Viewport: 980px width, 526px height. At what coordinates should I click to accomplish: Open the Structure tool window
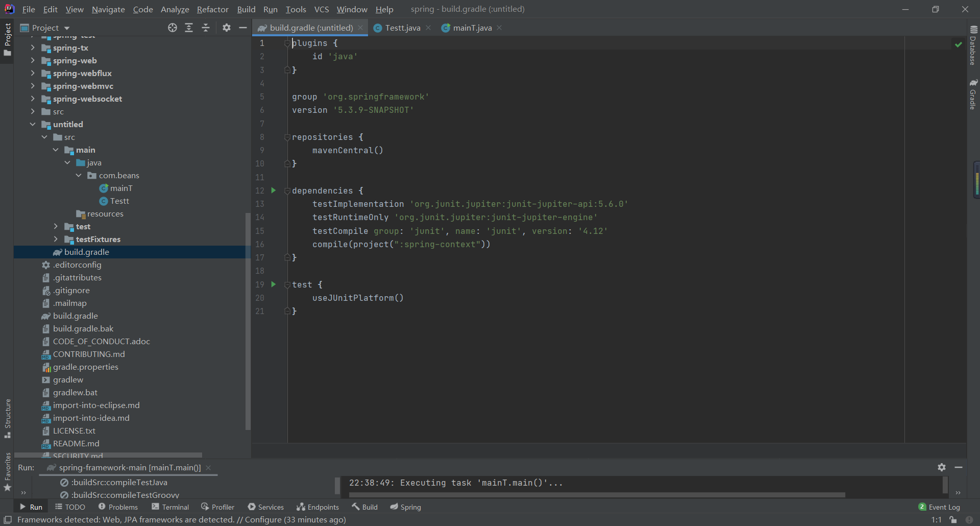7,419
